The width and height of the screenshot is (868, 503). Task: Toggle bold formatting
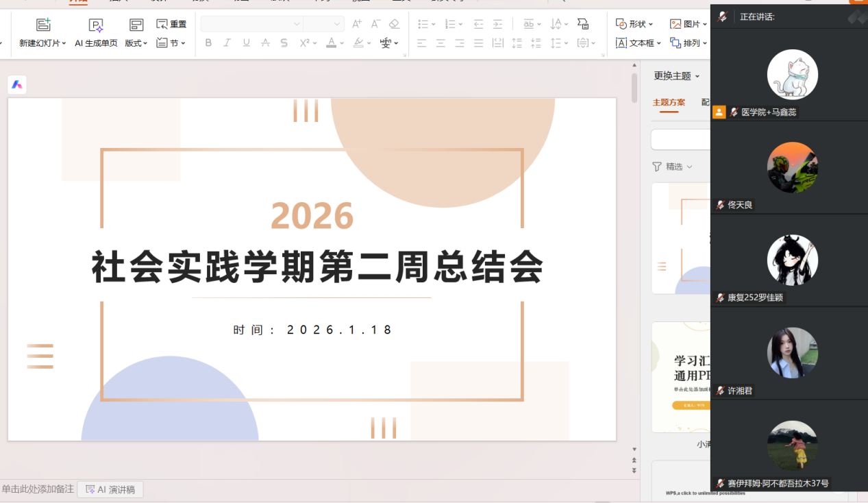pyautogui.click(x=208, y=43)
